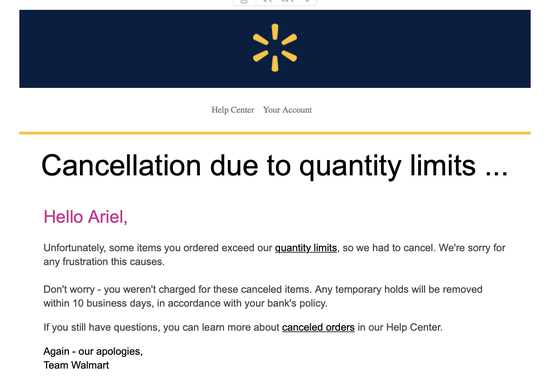Viewport: 550px width, 377px height.
Task: Click the paragraph starting 'Don't worry'
Action: [x=263, y=296]
